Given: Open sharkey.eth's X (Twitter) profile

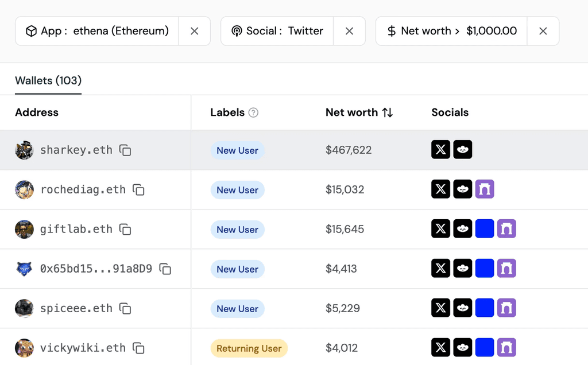Looking at the screenshot, I should click(440, 150).
